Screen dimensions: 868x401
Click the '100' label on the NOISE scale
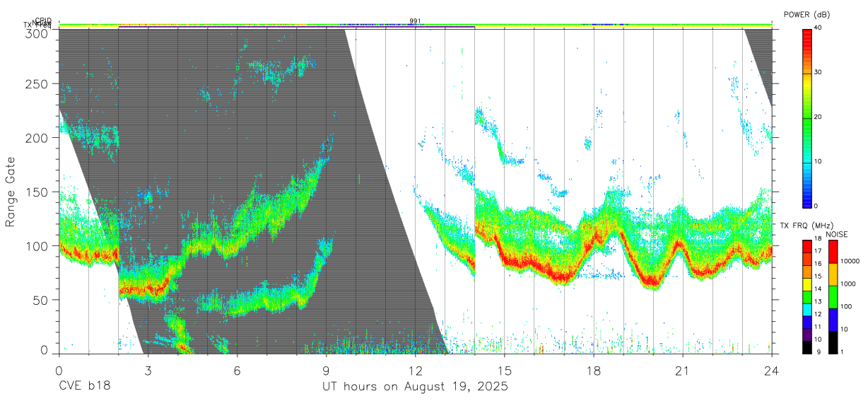click(x=845, y=306)
